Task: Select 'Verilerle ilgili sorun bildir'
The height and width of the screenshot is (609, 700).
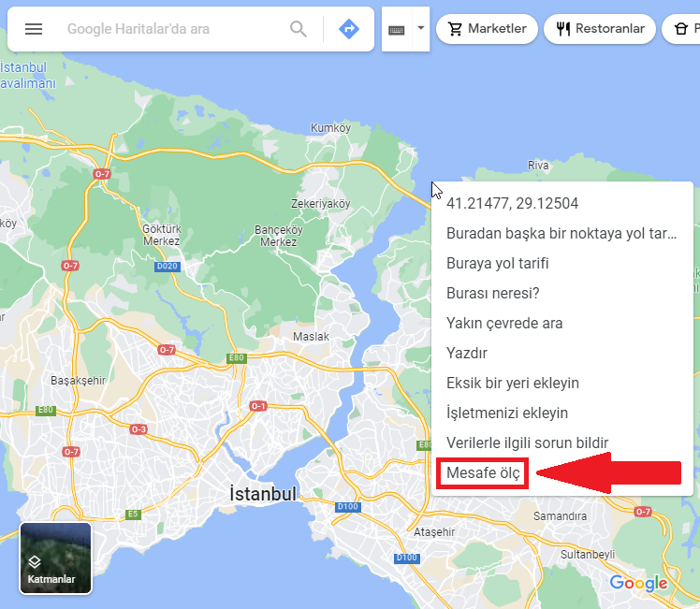Action: (561, 442)
